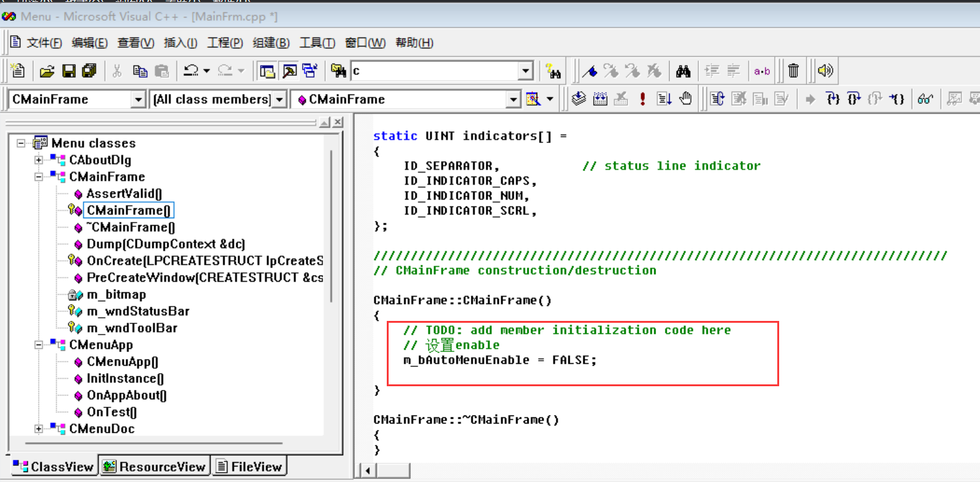Toggle a bookmark with the flag icon

[x=590, y=71]
